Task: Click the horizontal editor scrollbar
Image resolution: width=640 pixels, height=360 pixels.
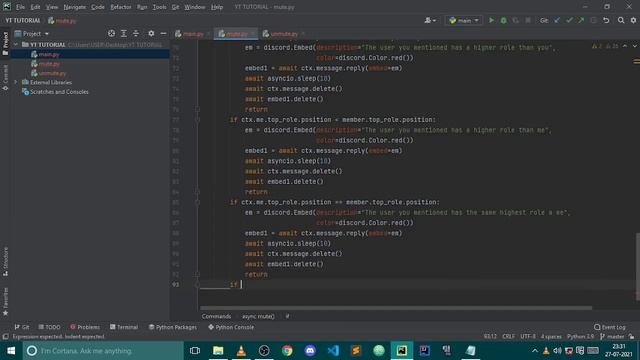Action: [396, 308]
